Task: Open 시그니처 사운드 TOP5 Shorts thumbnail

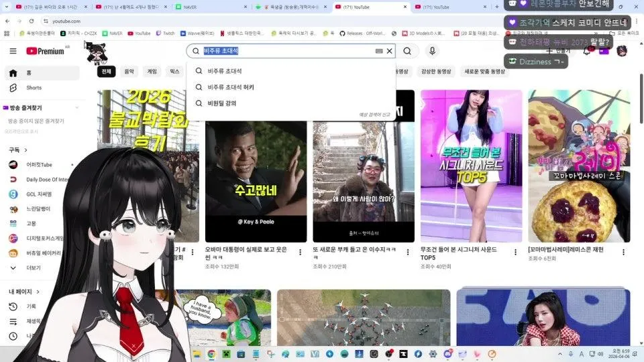Action: [471, 166]
